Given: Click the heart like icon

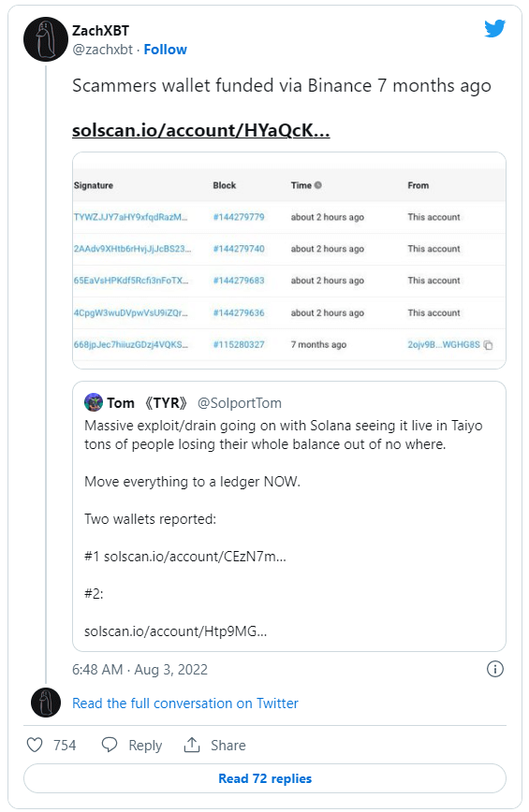Looking at the screenshot, I should tap(35, 745).
